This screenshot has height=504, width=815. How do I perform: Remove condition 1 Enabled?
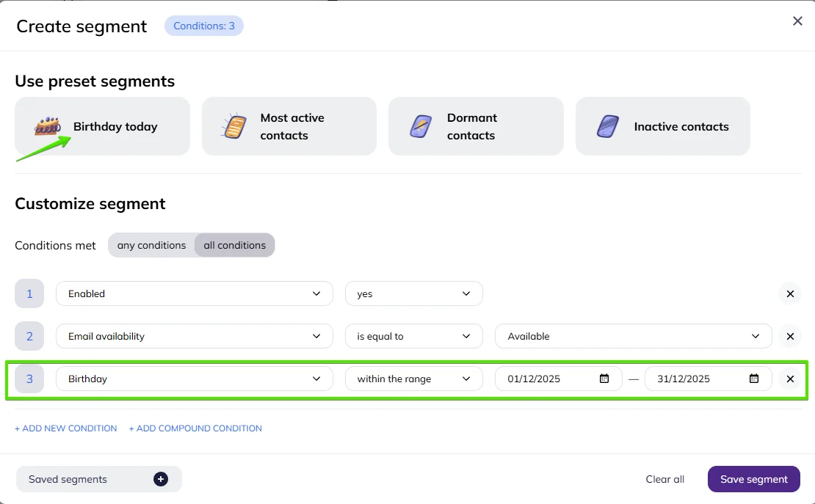coord(790,294)
